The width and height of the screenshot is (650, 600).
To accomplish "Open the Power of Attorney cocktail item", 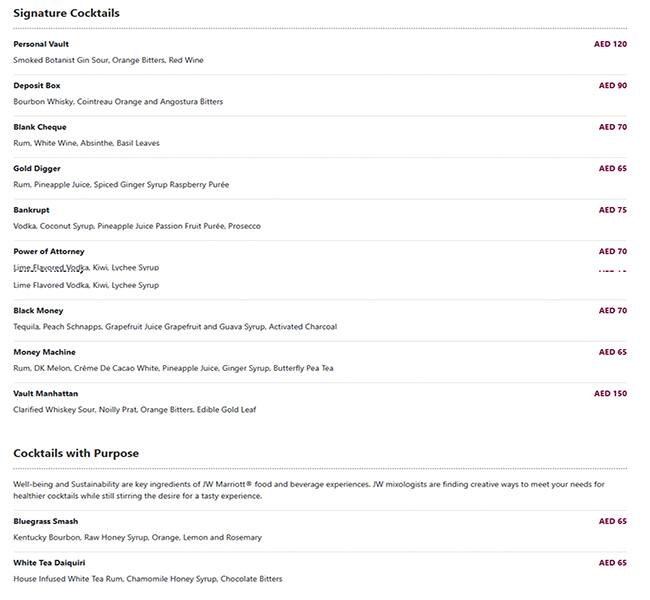I will [x=49, y=252].
